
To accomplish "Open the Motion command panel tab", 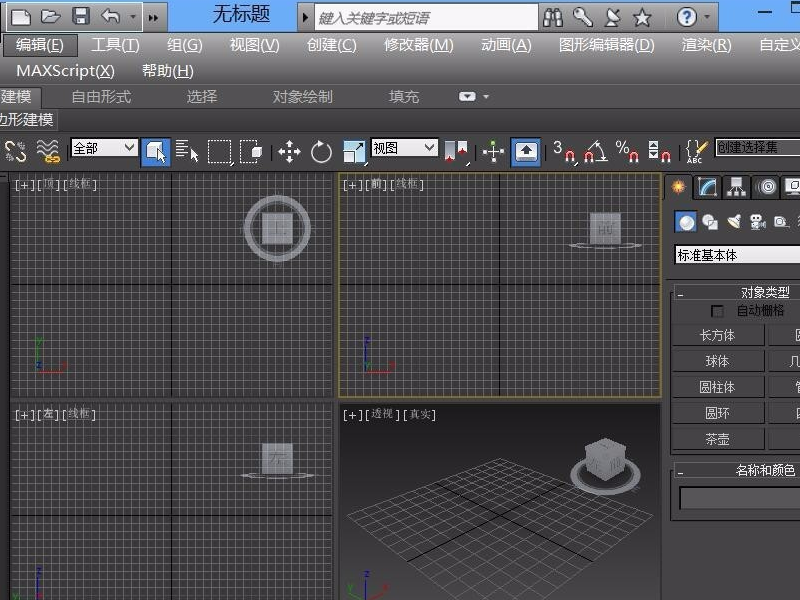I will 767,187.
